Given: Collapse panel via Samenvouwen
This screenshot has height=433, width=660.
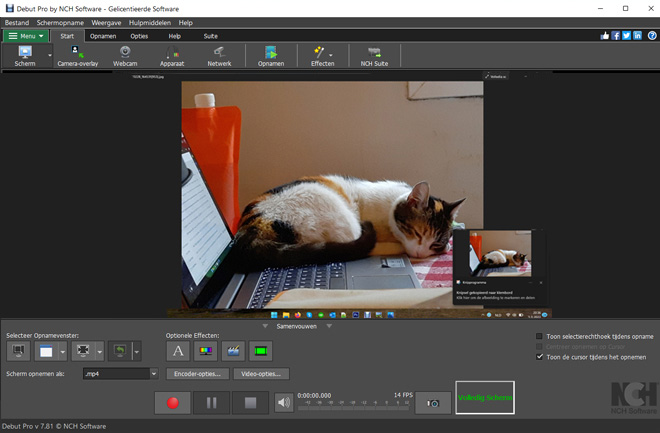Looking at the screenshot, I should tap(297, 326).
